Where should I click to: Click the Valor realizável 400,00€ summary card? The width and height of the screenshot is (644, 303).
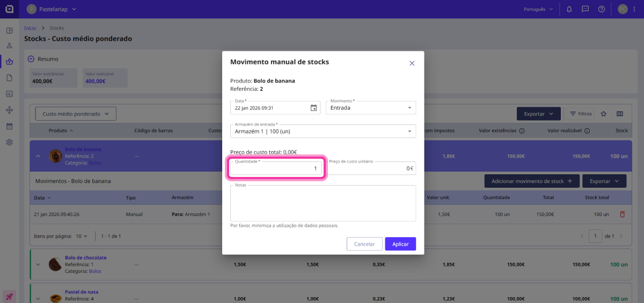pos(105,78)
